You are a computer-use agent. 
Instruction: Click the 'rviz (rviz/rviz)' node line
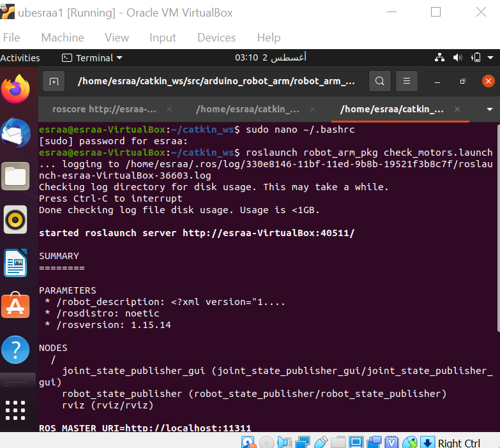coord(108,405)
